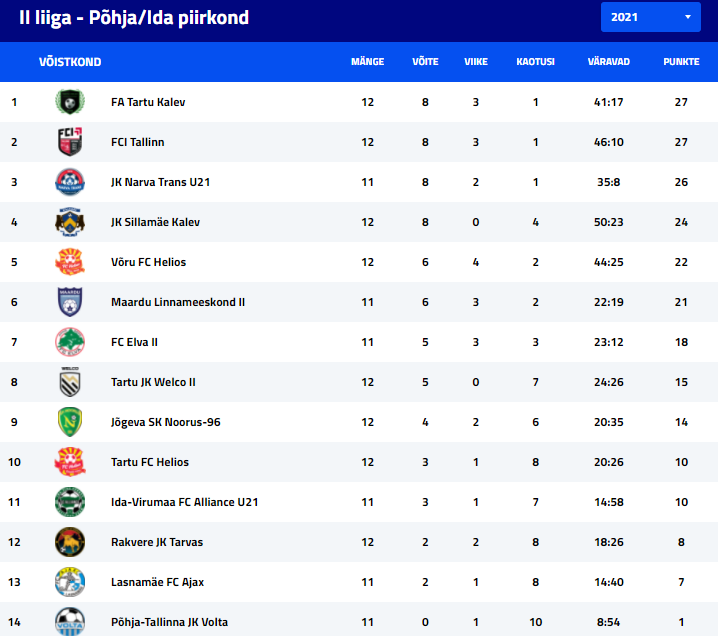Click the Võru FC Helios logo
The height and width of the screenshot is (636, 718).
pyautogui.click(x=70, y=261)
